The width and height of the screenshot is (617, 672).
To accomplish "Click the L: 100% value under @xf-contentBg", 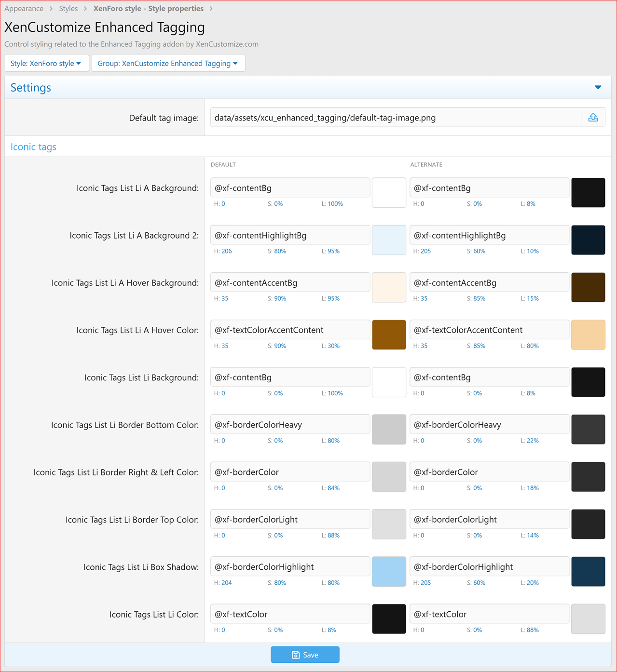I will [332, 203].
